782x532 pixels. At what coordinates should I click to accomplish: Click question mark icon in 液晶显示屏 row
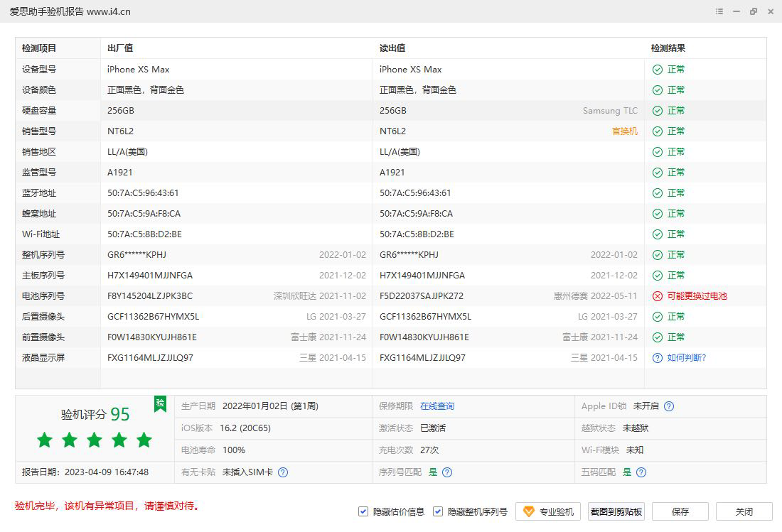click(658, 358)
